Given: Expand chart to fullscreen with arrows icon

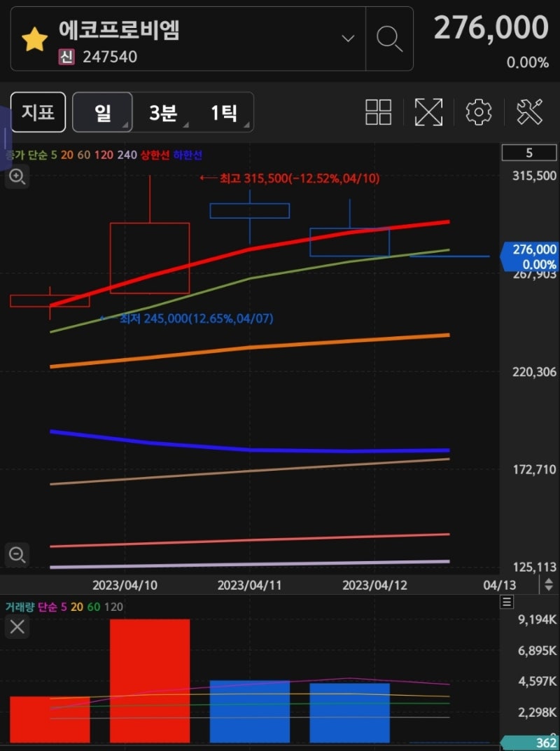Looking at the screenshot, I should [x=428, y=112].
